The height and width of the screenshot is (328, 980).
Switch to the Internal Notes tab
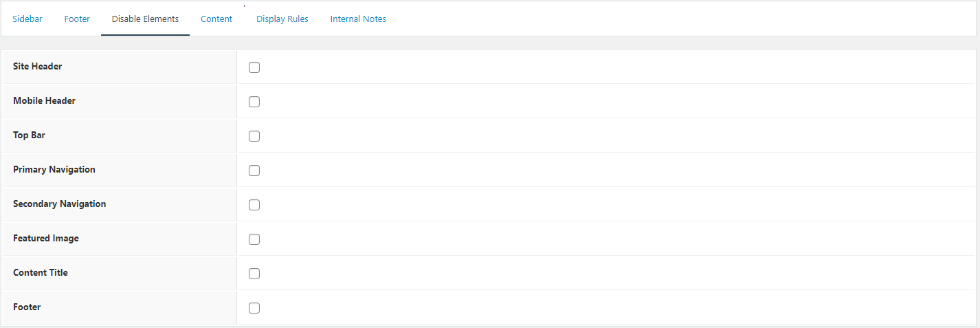(358, 19)
